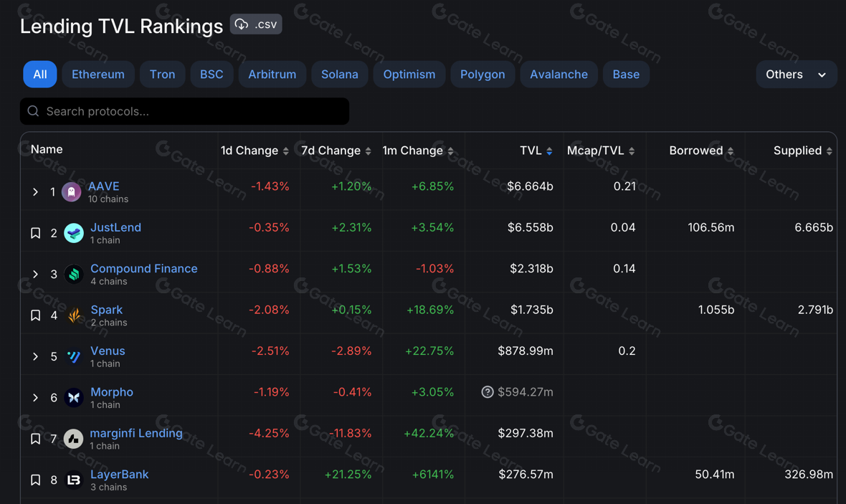The height and width of the screenshot is (504, 846).
Task: Open the Others chains dropdown
Action: point(796,75)
